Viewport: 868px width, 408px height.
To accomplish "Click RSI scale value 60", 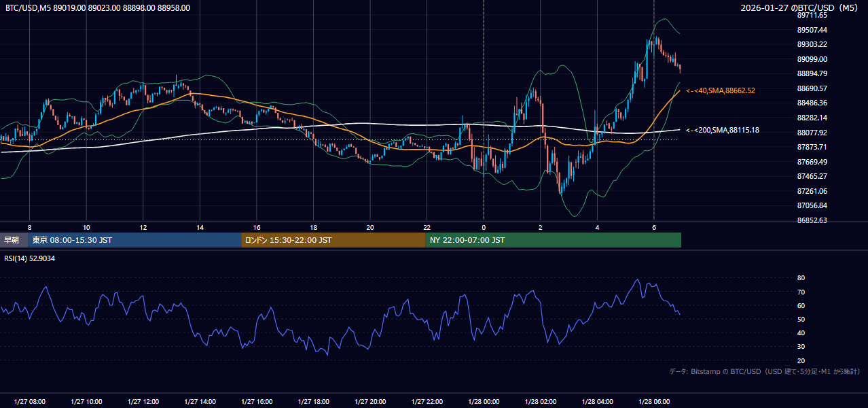I will (801, 305).
